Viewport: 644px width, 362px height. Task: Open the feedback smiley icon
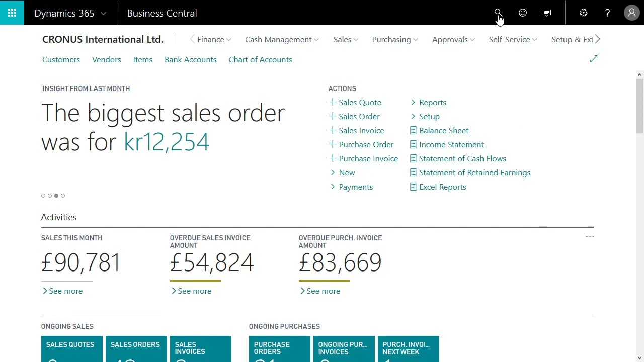(x=523, y=13)
